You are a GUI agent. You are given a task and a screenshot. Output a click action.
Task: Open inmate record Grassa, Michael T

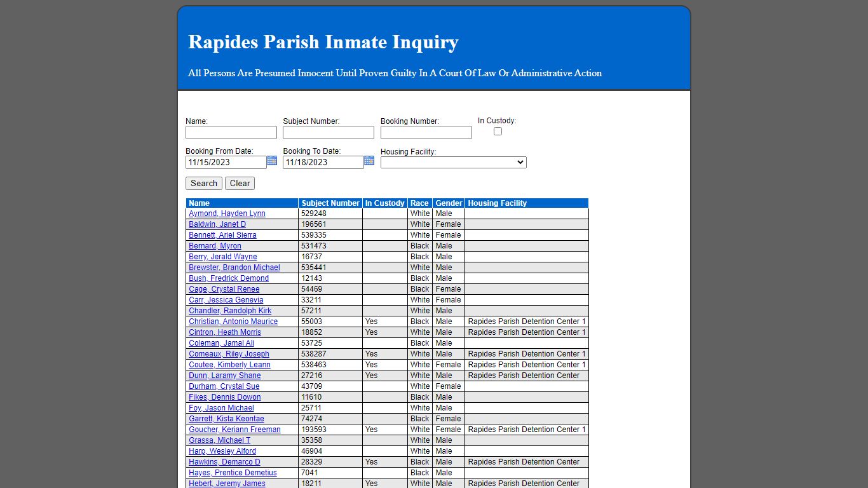(x=219, y=440)
